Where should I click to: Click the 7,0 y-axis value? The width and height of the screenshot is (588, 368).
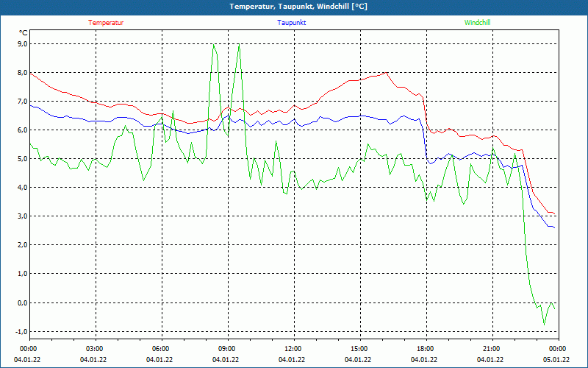23,102
